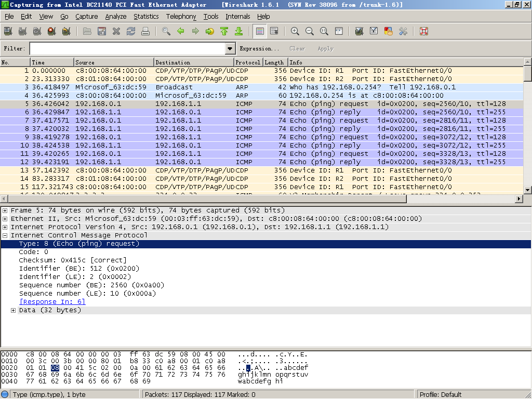532x399 pixels.
Task: Click the expert info status bar indicator
Action: coord(5,395)
